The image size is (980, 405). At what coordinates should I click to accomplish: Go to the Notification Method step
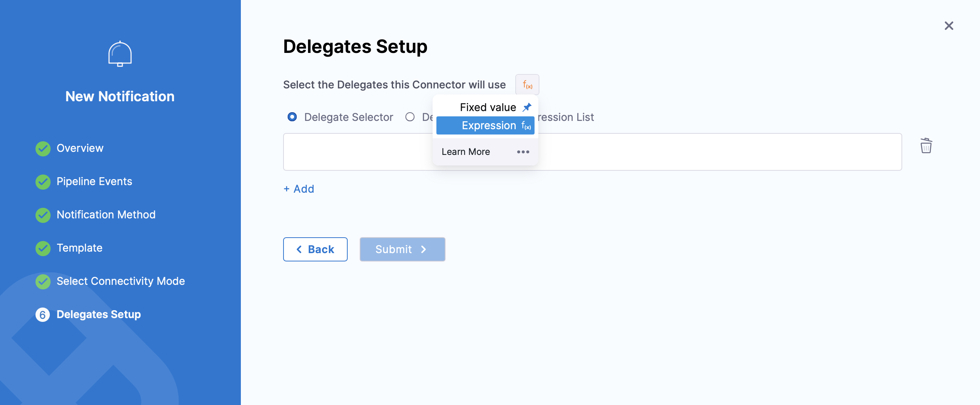tap(106, 215)
